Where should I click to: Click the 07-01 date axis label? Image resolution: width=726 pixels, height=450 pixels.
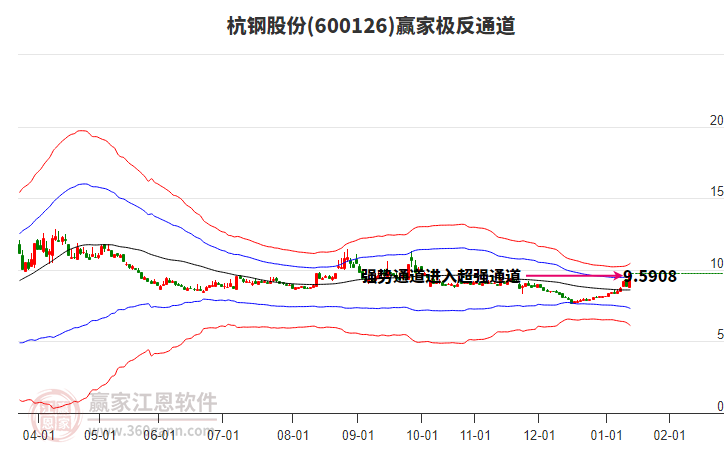coord(223,435)
